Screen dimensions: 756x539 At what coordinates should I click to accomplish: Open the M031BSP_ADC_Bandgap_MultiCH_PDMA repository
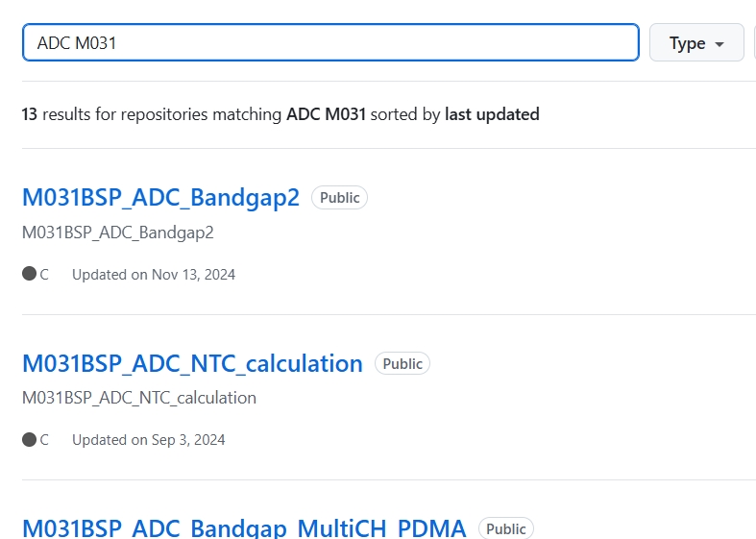(x=244, y=527)
